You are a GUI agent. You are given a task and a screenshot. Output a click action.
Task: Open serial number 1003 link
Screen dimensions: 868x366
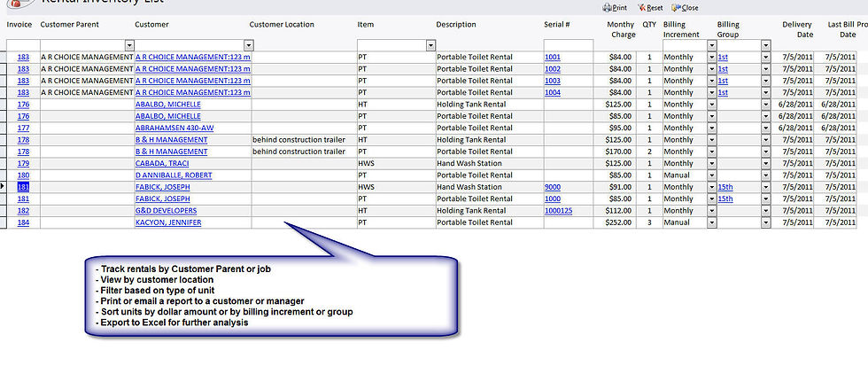tap(553, 81)
